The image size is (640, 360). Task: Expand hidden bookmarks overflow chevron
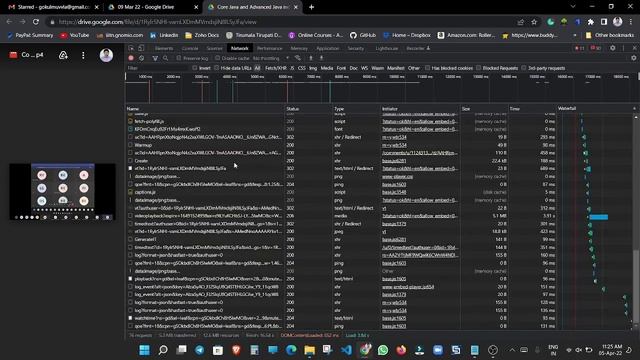click(575, 36)
